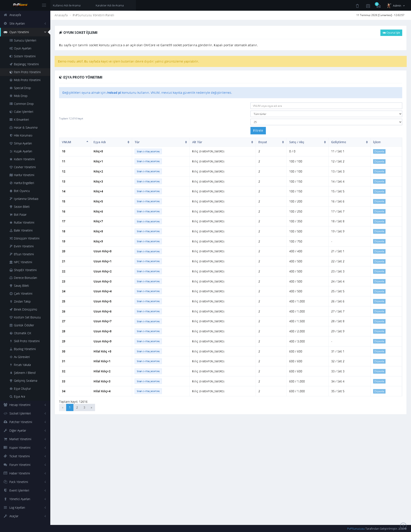Click the Otomatik OX question icon
Screen dimensions: 411x532
(x=11, y=333)
